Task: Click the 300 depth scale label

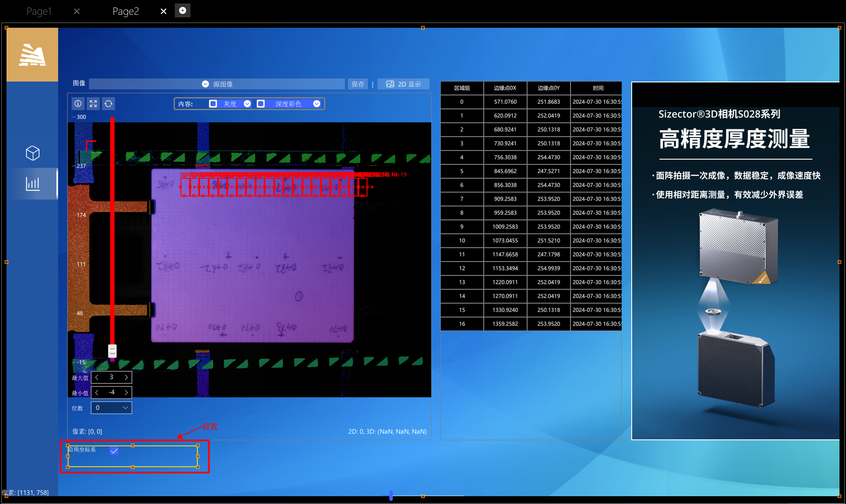Action: (x=81, y=117)
